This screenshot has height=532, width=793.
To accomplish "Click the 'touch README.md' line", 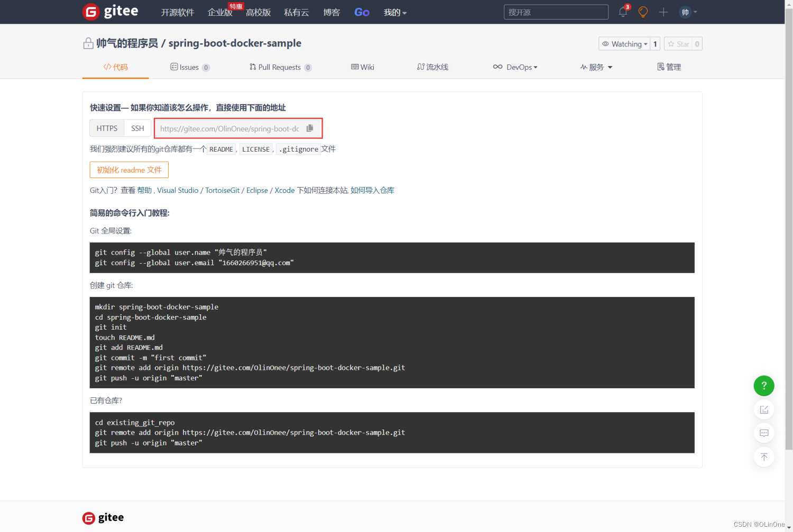I will point(125,338).
